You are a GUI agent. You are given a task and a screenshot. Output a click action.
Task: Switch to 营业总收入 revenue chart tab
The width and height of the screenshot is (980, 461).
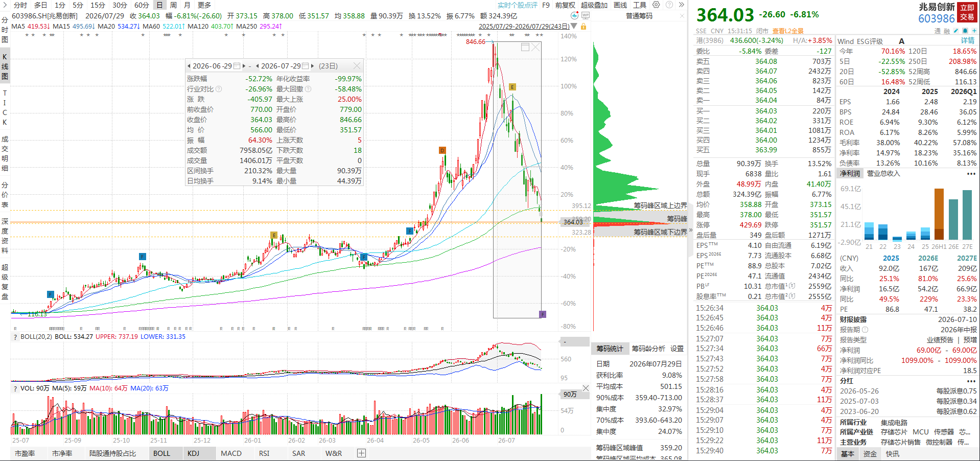coord(883,173)
